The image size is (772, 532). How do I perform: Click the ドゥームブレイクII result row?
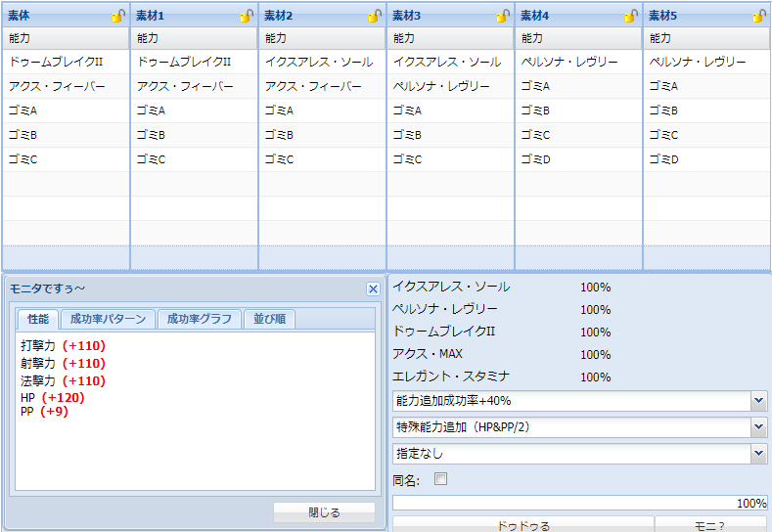coord(501,332)
